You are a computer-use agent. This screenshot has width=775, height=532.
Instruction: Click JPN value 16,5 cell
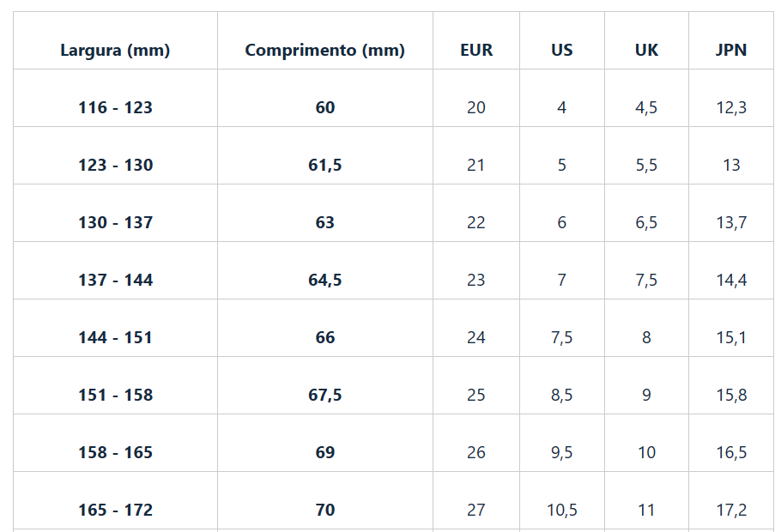pyautogui.click(x=731, y=452)
